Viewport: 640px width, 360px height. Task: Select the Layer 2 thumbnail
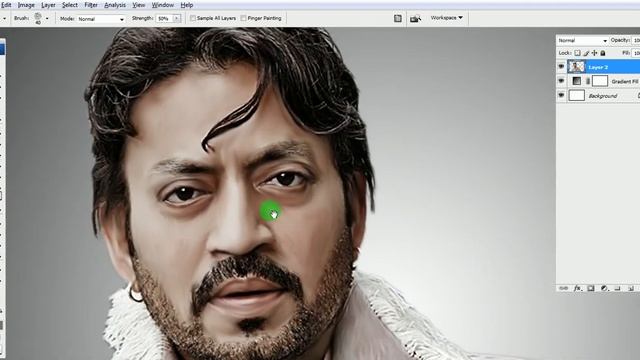[577, 67]
